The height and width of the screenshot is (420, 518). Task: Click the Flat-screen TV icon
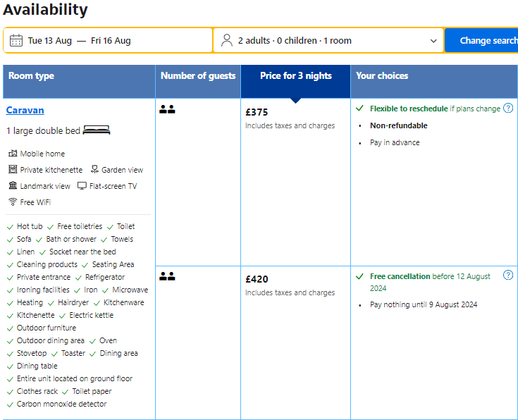[82, 186]
